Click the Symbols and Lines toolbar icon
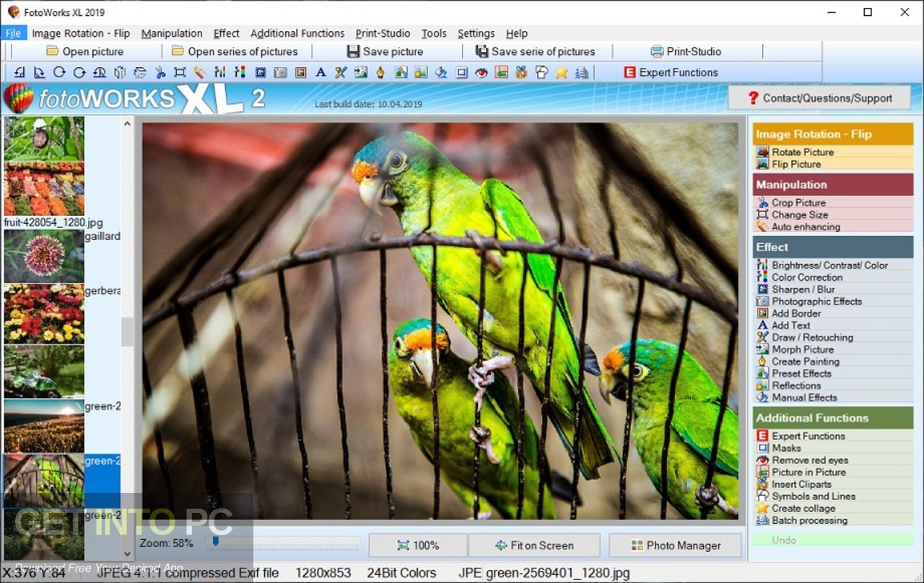 541,72
